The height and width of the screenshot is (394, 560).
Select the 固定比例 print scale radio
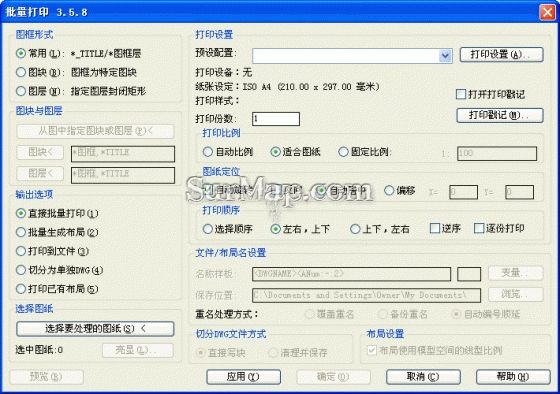343,152
